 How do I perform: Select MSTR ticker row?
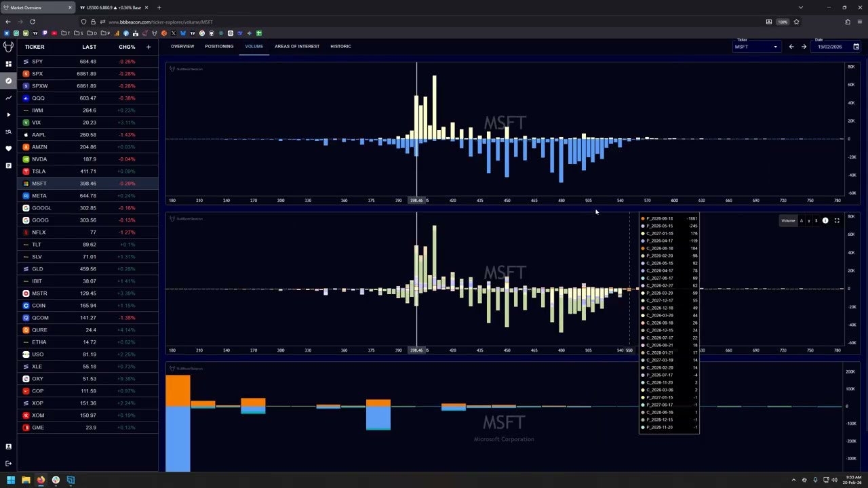pos(88,293)
